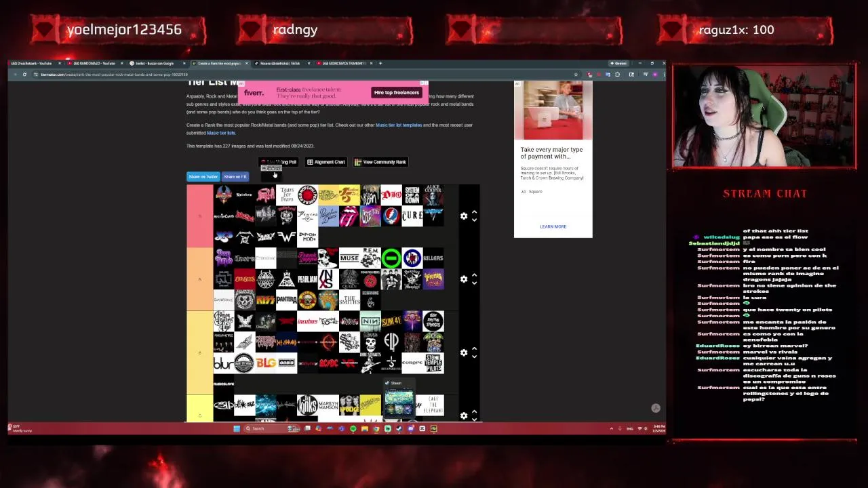Move the A tier row up
Screen dimensions: 868x488
coord(474,275)
